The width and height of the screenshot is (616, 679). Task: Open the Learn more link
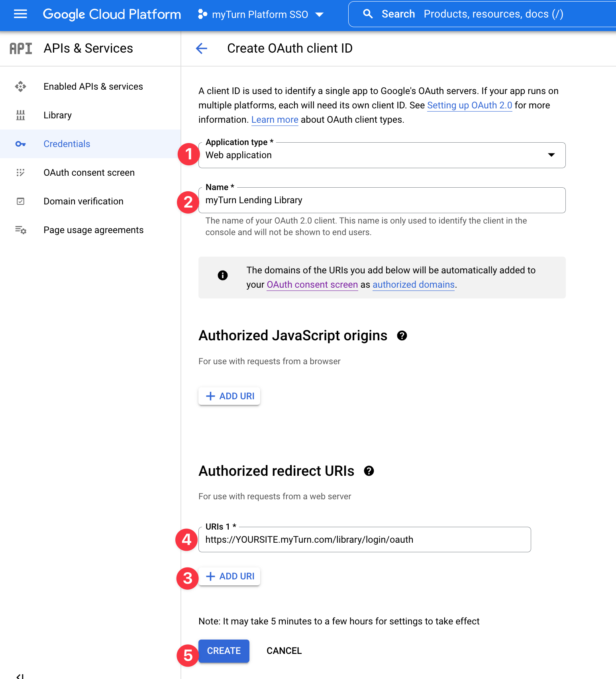pyautogui.click(x=275, y=120)
